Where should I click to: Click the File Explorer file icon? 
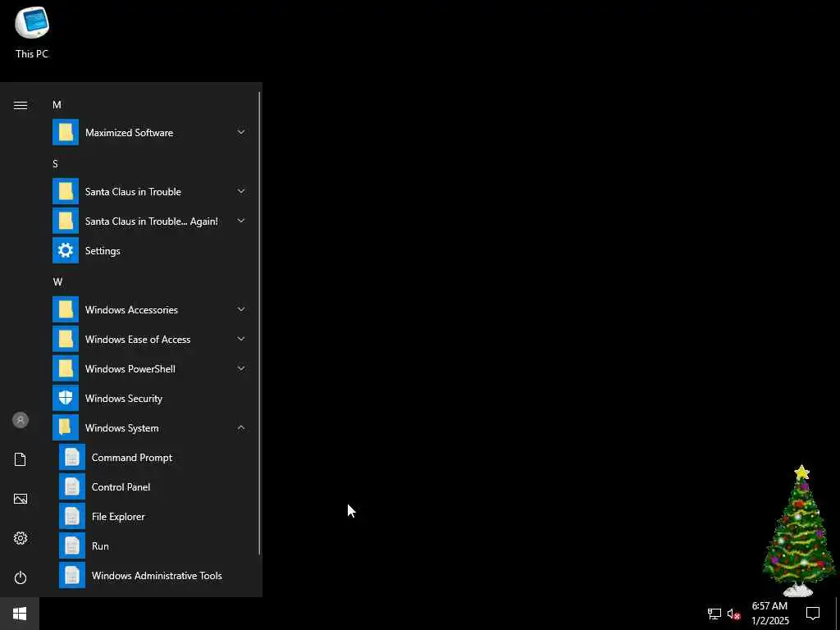point(72,516)
